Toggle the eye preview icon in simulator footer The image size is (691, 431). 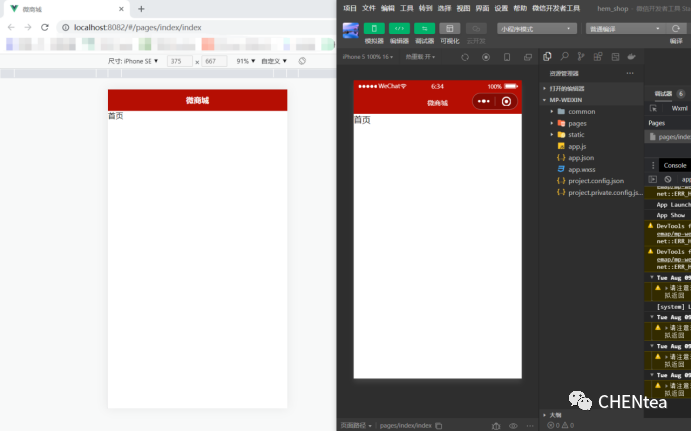(x=513, y=426)
